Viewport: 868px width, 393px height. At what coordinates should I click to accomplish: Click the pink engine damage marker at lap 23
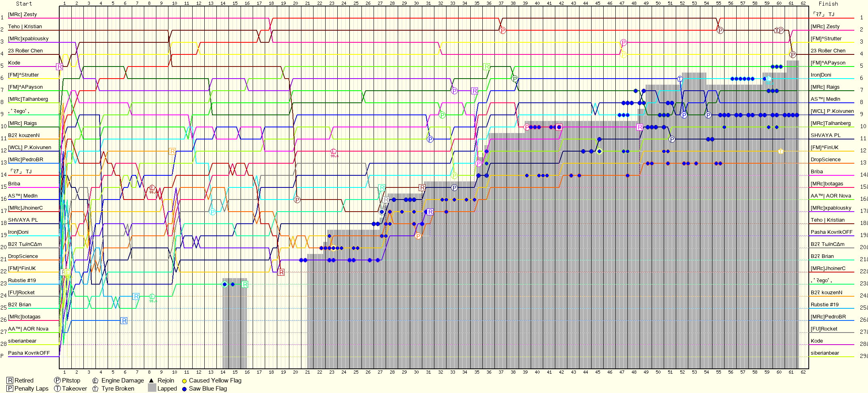(x=333, y=152)
